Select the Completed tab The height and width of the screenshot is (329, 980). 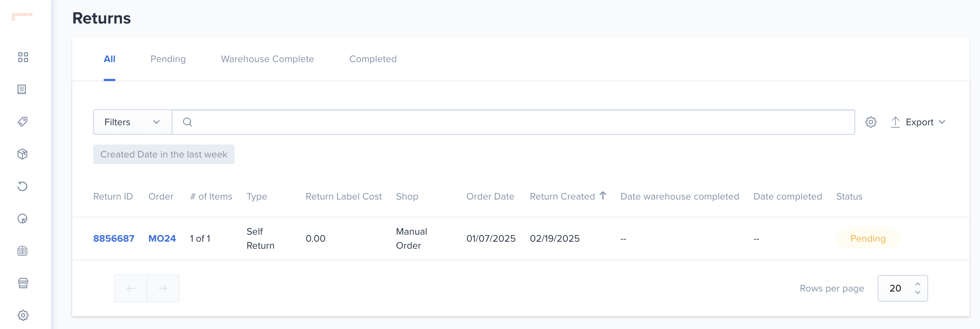[373, 59]
